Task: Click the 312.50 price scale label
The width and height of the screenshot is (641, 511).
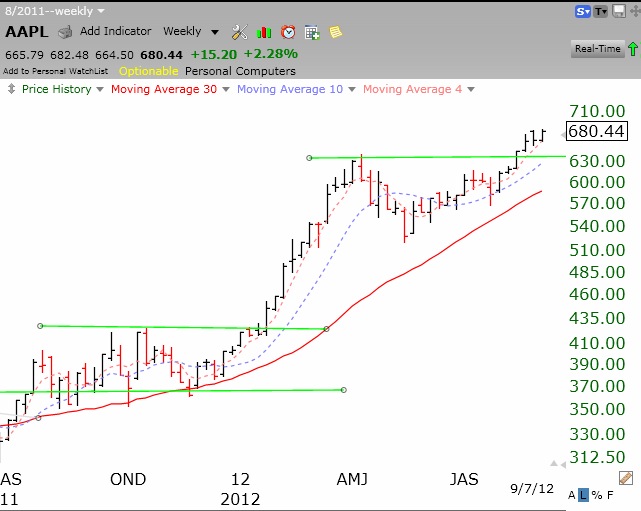Action: [597, 457]
